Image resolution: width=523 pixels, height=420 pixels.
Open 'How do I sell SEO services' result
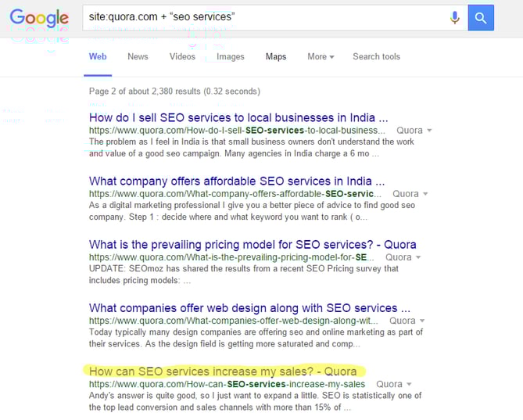point(238,118)
